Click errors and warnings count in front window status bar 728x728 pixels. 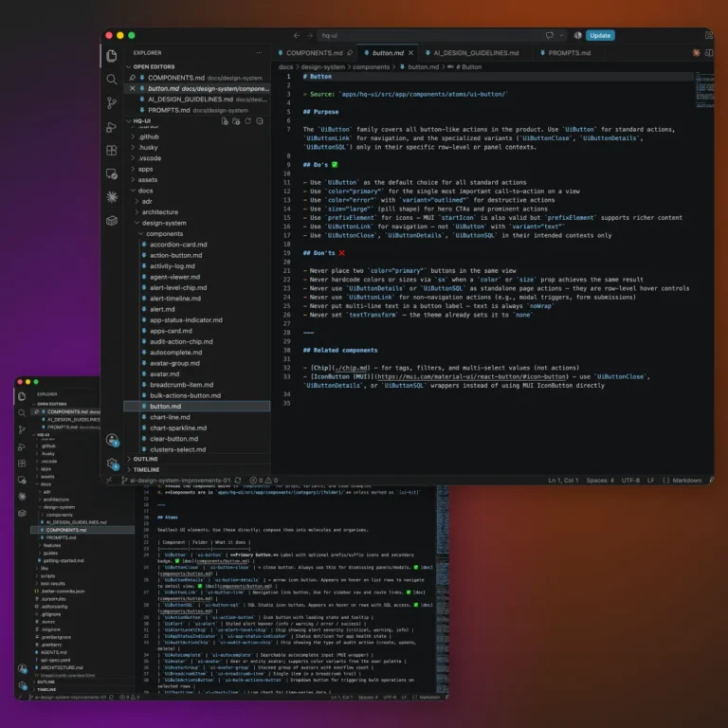264,480
